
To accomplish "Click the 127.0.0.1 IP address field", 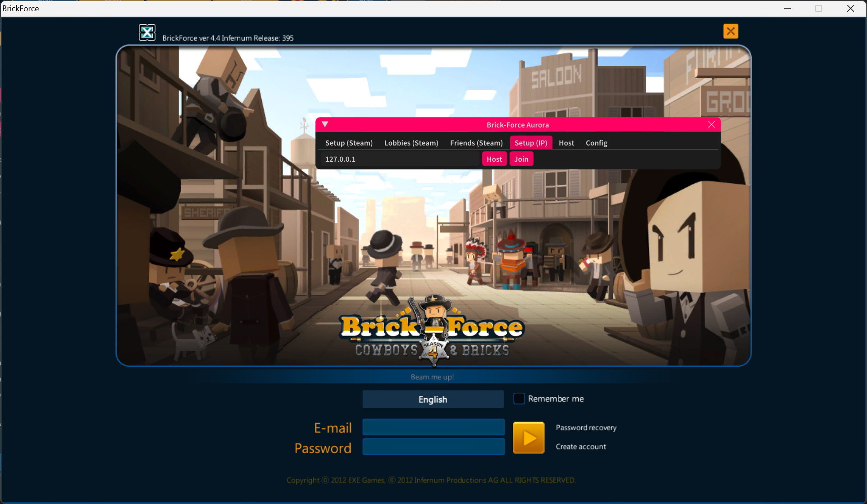I will click(x=401, y=159).
